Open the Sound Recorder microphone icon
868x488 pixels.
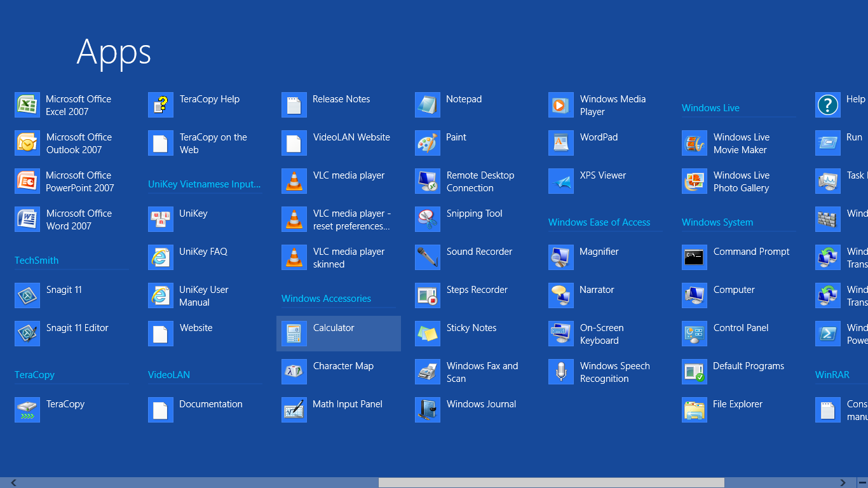pos(428,257)
